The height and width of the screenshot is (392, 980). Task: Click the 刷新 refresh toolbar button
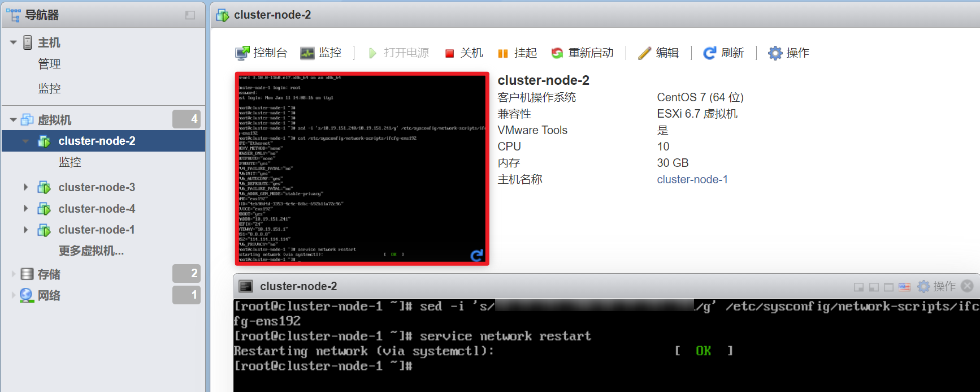click(x=723, y=53)
